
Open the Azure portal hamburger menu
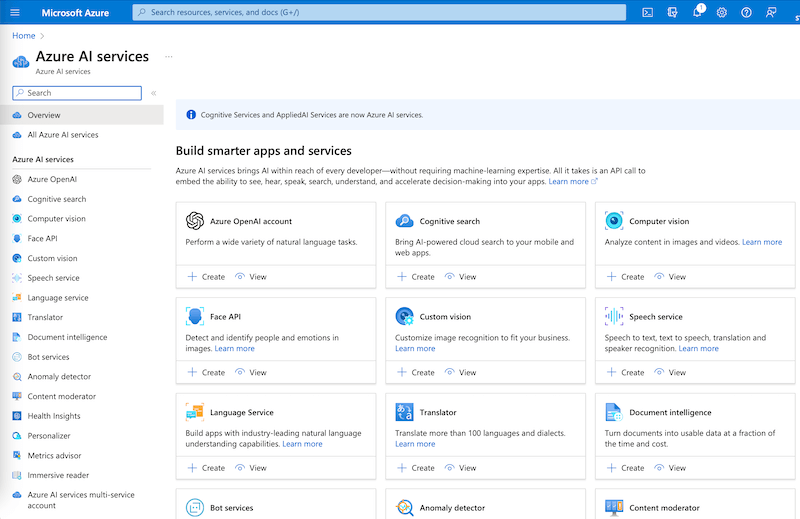(15, 12)
